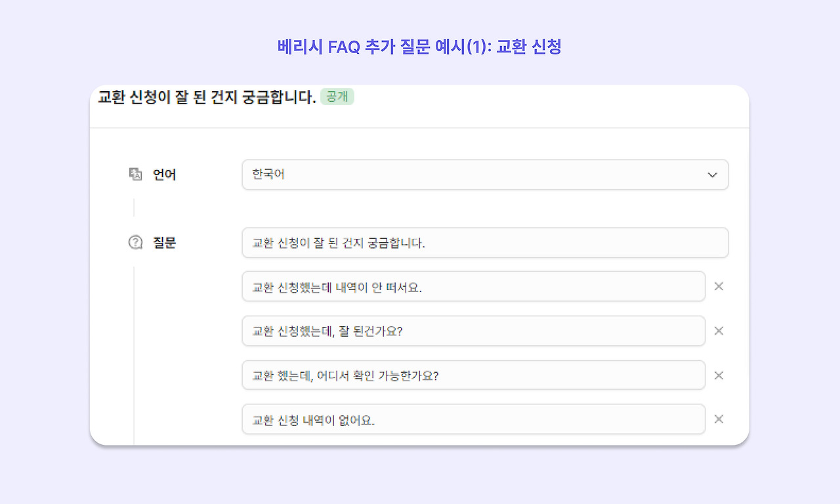The width and height of the screenshot is (840, 504).
Task: Focus the '교환 신청 내역이 없어요.' text box
Action: click(x=473, y=419)
